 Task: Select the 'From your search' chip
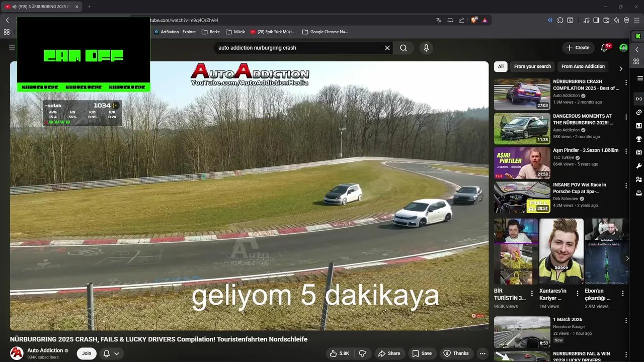point(532,66)
